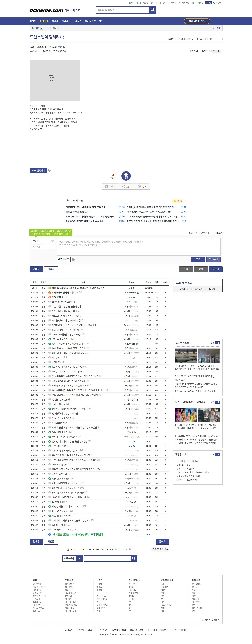
Task: Open the 인물갤 main nav tab
Action: 65,21
